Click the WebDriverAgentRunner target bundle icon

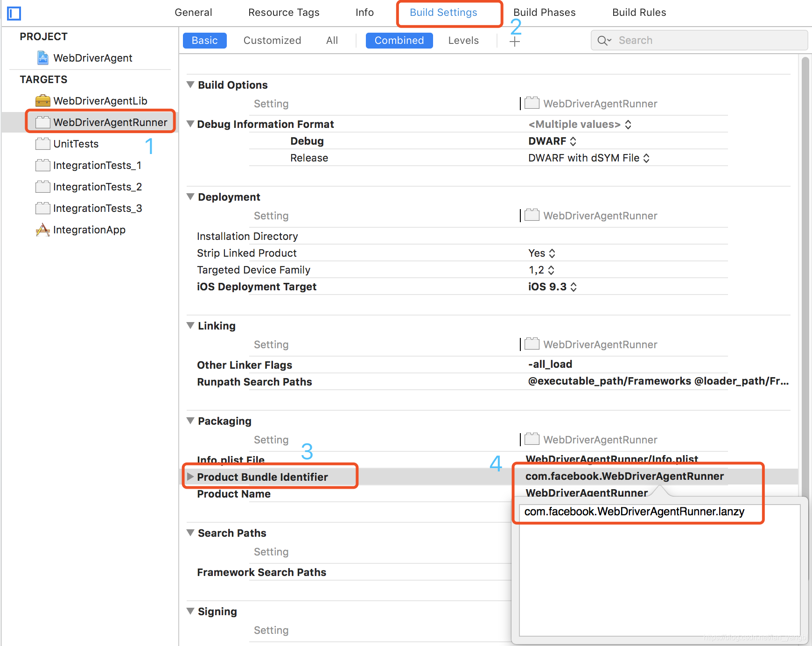[x=43, y=122]
